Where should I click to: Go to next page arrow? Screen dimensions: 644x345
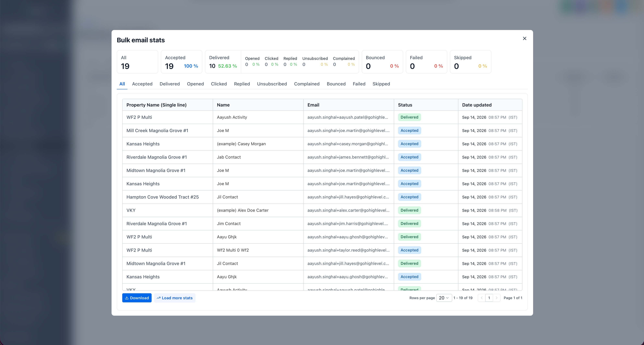coord(496,298)
